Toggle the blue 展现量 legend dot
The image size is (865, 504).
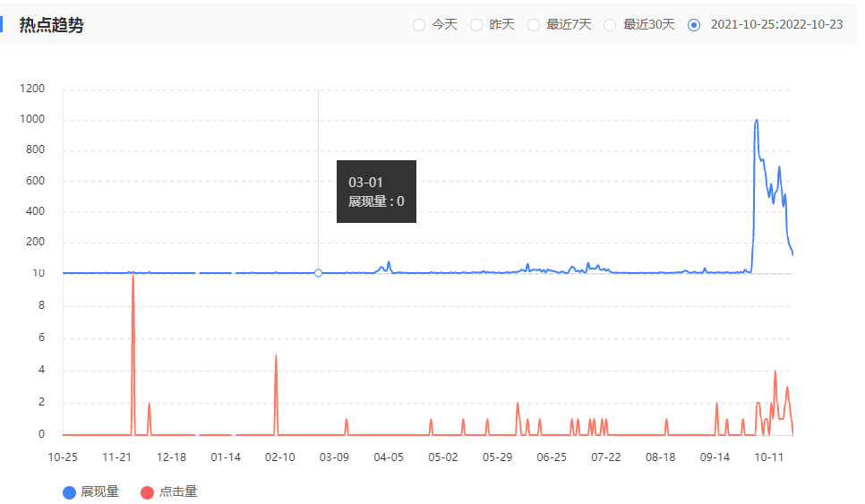click(x=70, y=492)
